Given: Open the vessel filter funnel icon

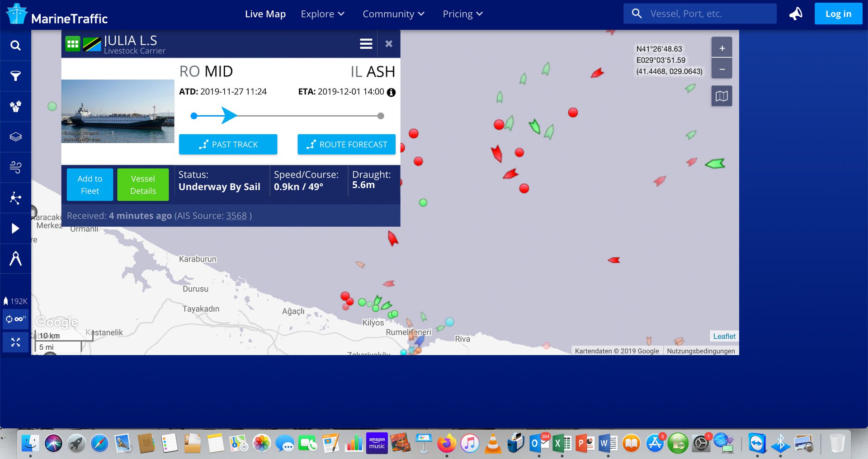Looking at the screenshot, I should [x=15, y=76].
